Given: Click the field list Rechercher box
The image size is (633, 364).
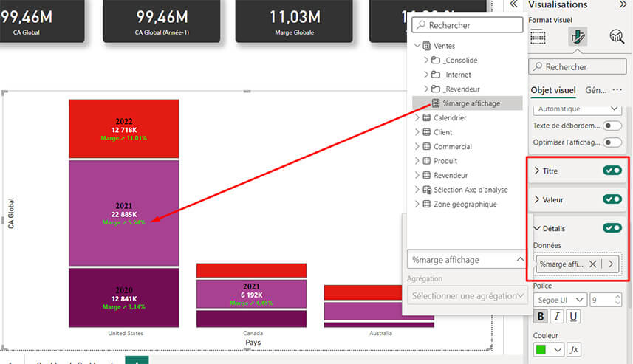Looking at the screenshot, I should coord(467,25).
